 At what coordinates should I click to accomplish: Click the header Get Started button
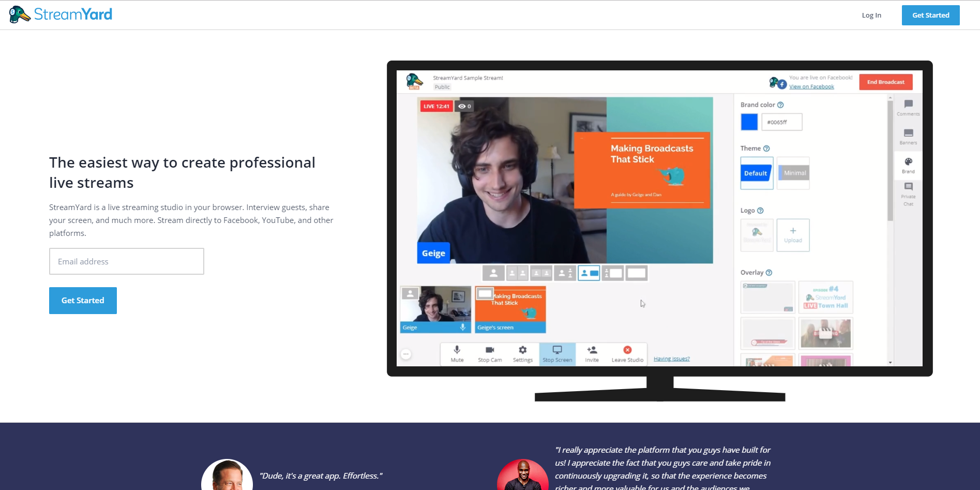click(x=930, y=15)
